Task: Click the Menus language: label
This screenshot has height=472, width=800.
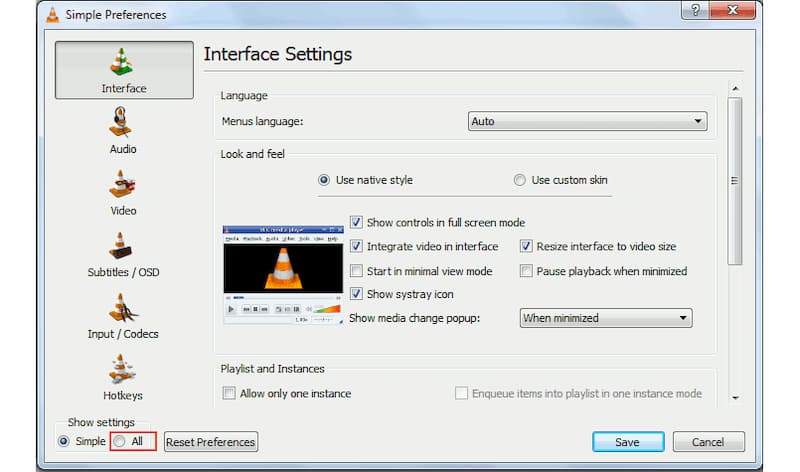Action: click(262, 121)
